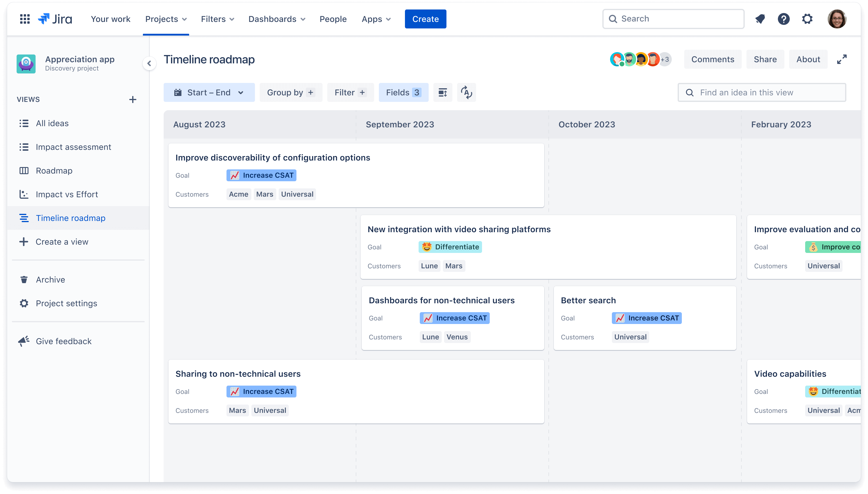Click the Create button
Screen dimensions: 868x494
425,18
